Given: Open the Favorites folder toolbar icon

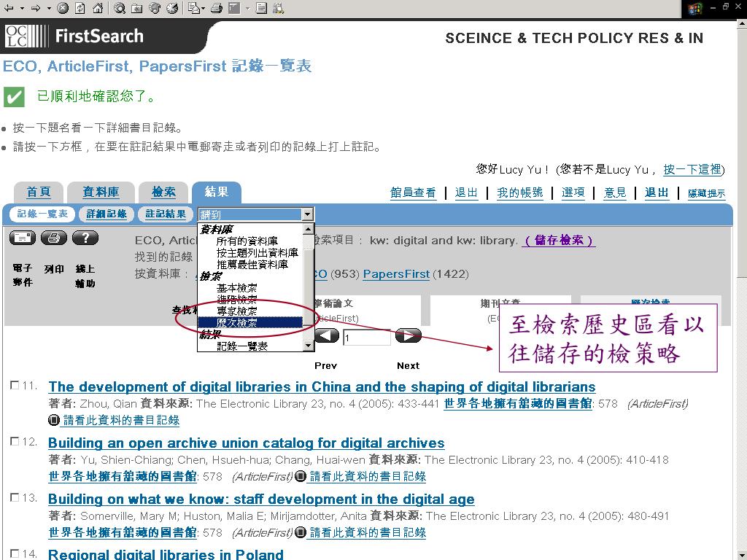Looking at the screenshot, I should click(137, 7).
